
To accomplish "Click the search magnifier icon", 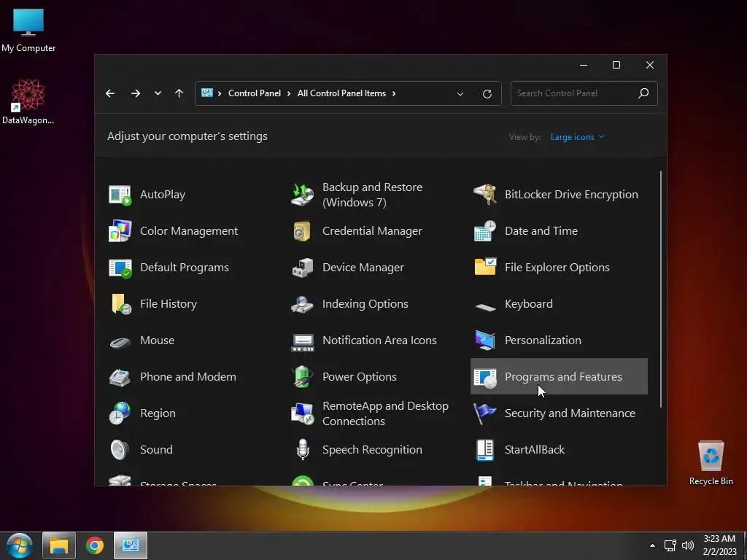I will pos(643,93).
